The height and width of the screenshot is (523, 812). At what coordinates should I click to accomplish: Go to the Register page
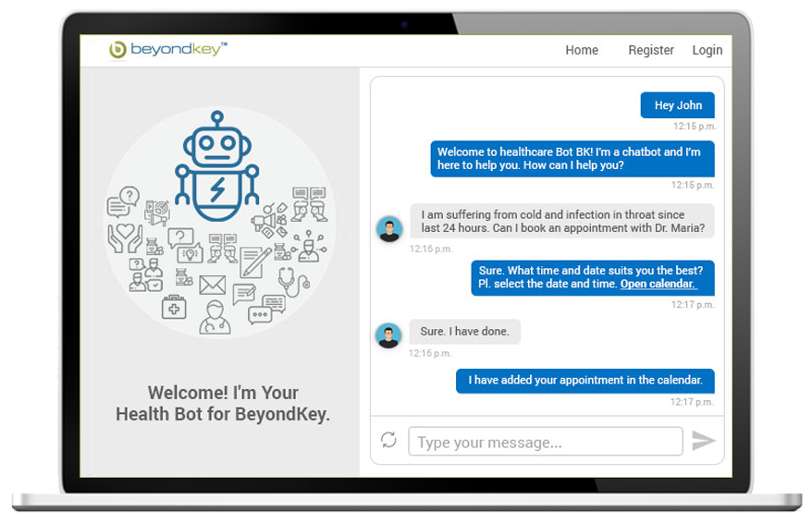click(651, 50)
